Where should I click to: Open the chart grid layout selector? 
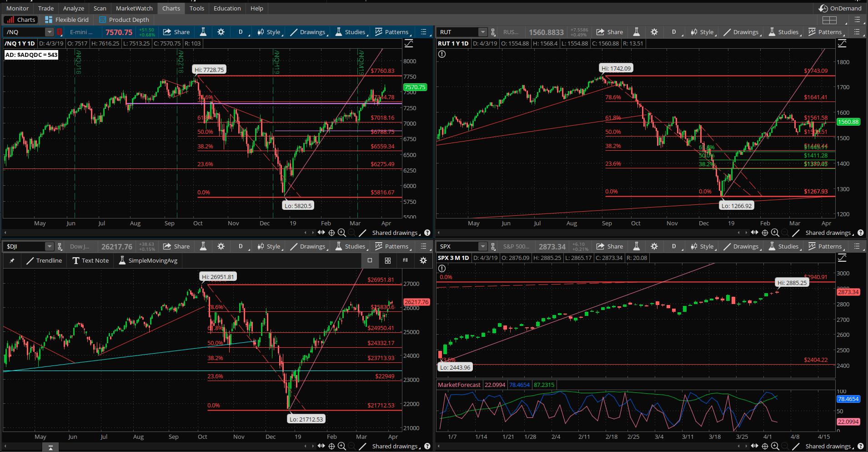[x=829, y=20]
